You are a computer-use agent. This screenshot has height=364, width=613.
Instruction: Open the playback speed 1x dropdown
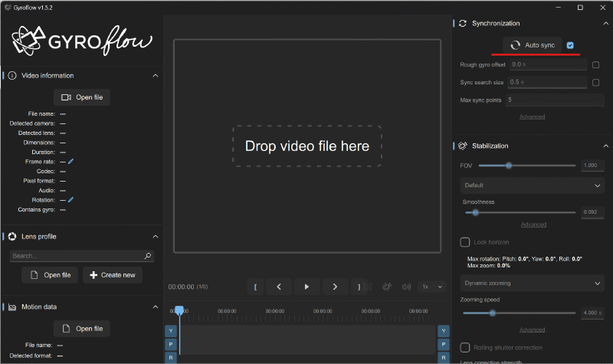click(432, 287)
